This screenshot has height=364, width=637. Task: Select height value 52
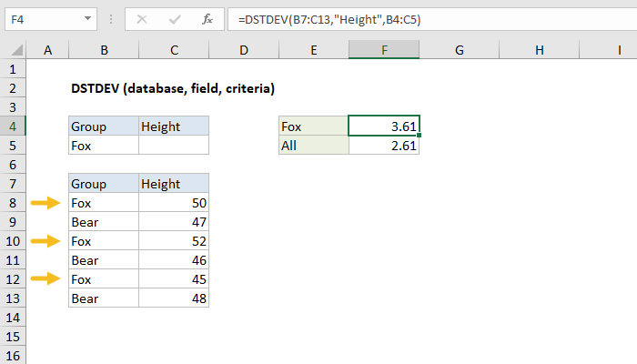pos(174,240)
